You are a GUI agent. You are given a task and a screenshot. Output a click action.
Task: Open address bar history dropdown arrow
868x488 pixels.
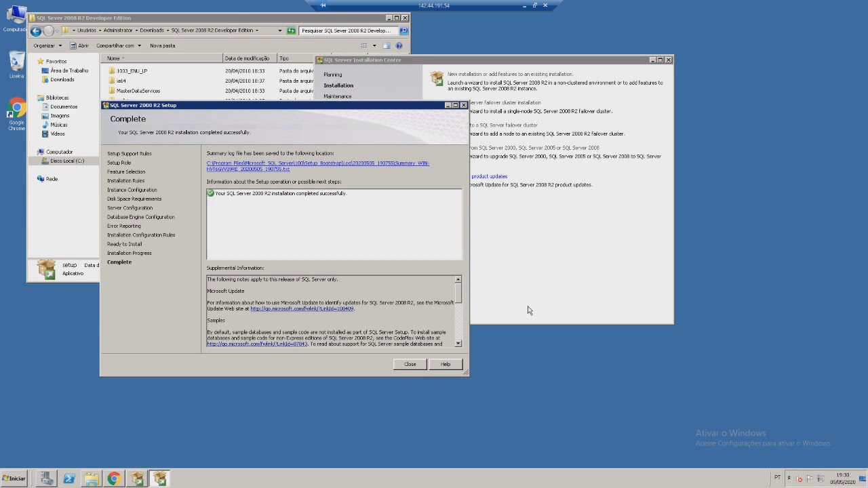point(279,30)
